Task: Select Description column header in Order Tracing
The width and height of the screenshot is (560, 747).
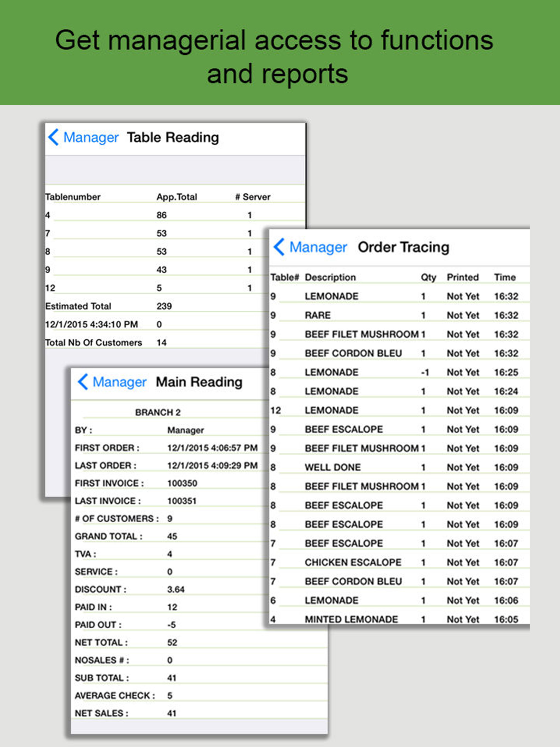Action: tap(330, 277)
